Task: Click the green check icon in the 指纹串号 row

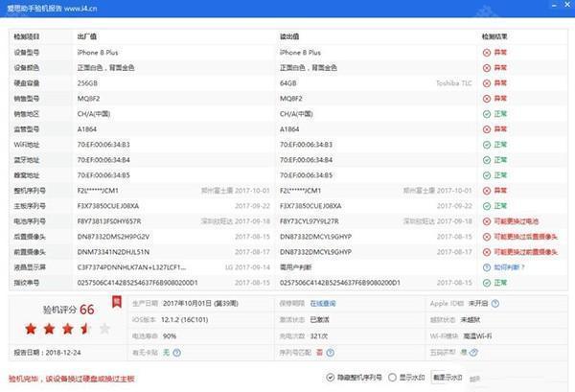Action: [x=487, y=283]
